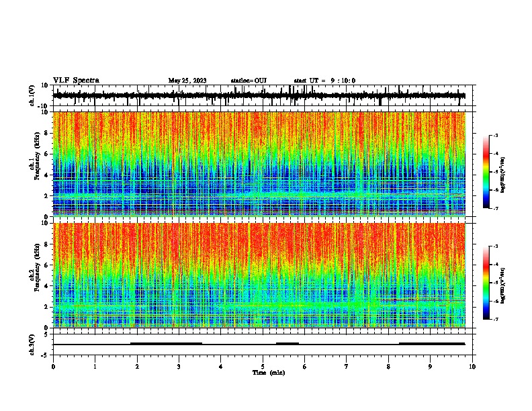Click time axis tick label "1"

point(95,367)
